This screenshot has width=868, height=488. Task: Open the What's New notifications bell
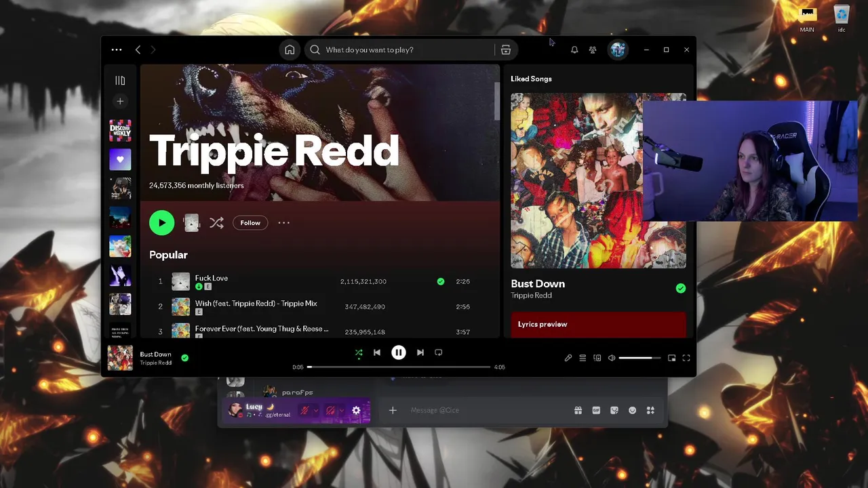click(x=574, y=49)
